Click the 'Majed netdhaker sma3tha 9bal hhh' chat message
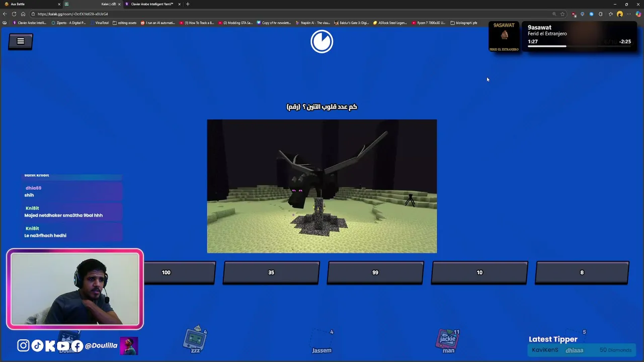Viewport: 644px width, 362px height. pos(73,212)
